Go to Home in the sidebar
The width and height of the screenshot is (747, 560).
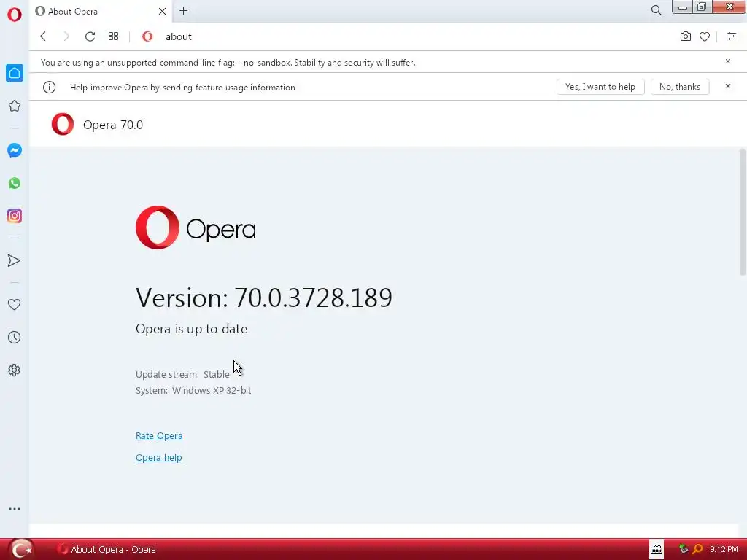pos(15,73)
